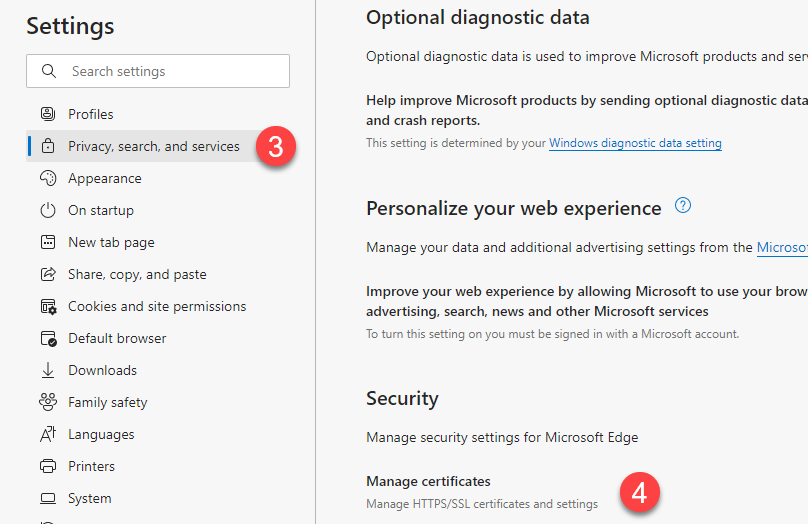Click the On startup power icon

point(48,210)
